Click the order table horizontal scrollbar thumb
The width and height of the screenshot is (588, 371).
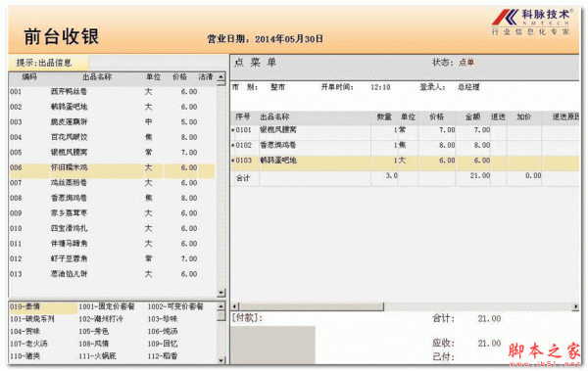[312, 306]
